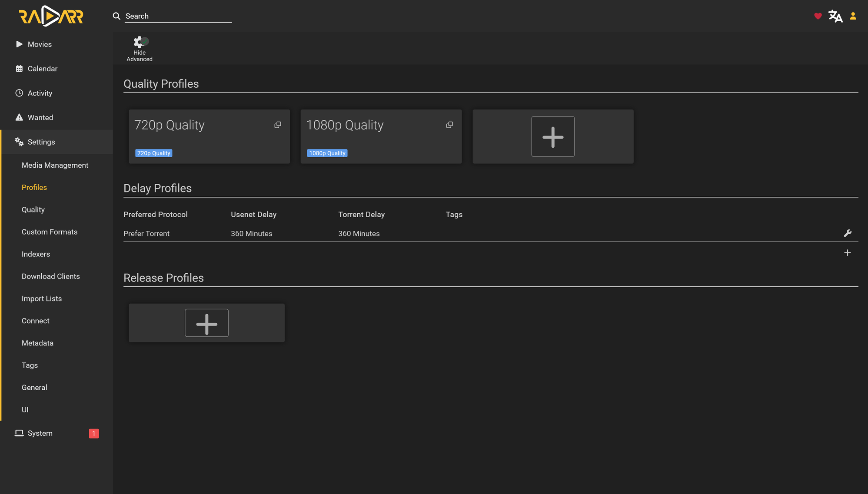Screen dimensions: 868x494
Task: Go to Movies in sidebar
Action: 57,44
